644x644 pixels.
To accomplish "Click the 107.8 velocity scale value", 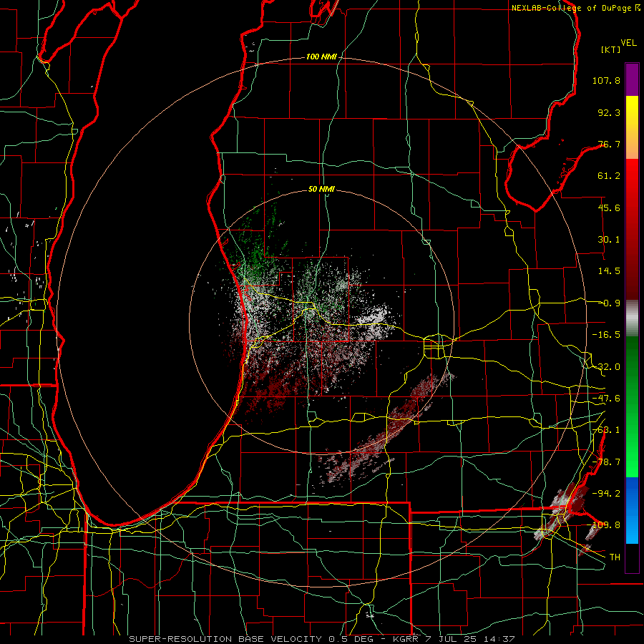I will [x=606, y=80].
